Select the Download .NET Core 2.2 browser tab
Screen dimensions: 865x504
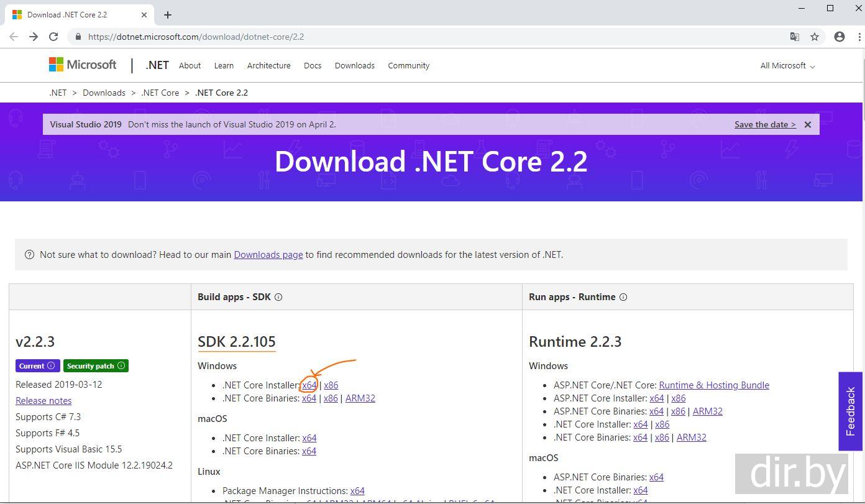click(78, 14)
